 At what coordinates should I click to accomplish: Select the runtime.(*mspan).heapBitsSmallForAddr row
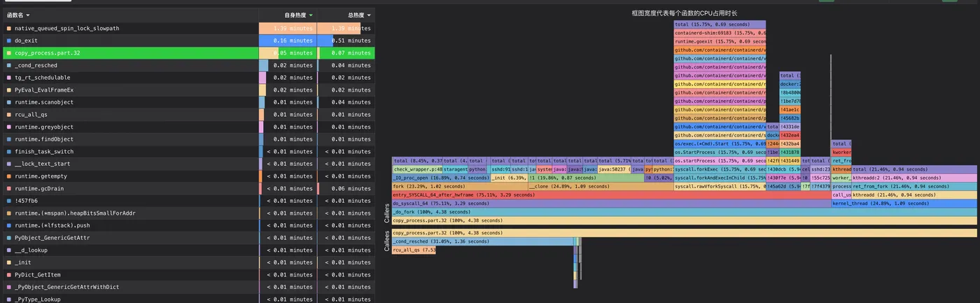pos(188,213)
